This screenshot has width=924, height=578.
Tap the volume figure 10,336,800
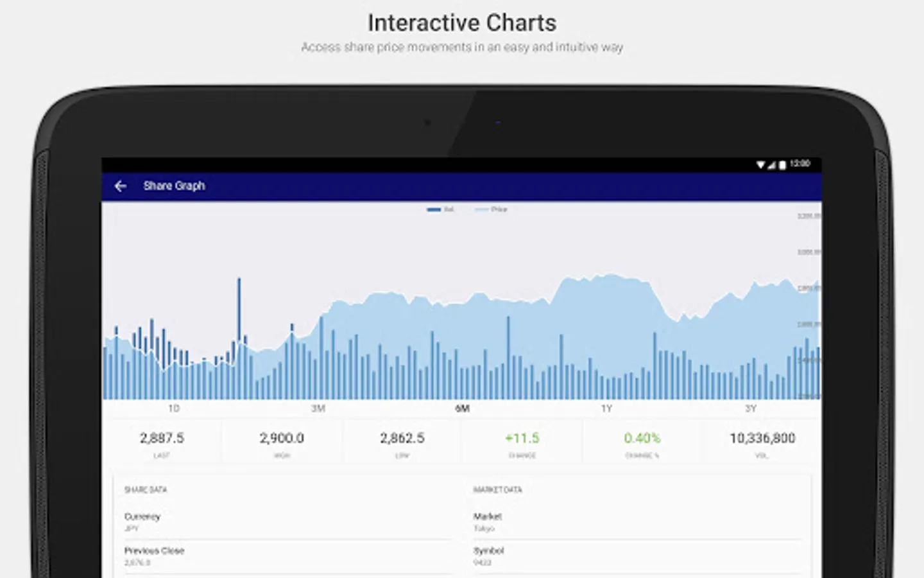click(x=762, y=438)
